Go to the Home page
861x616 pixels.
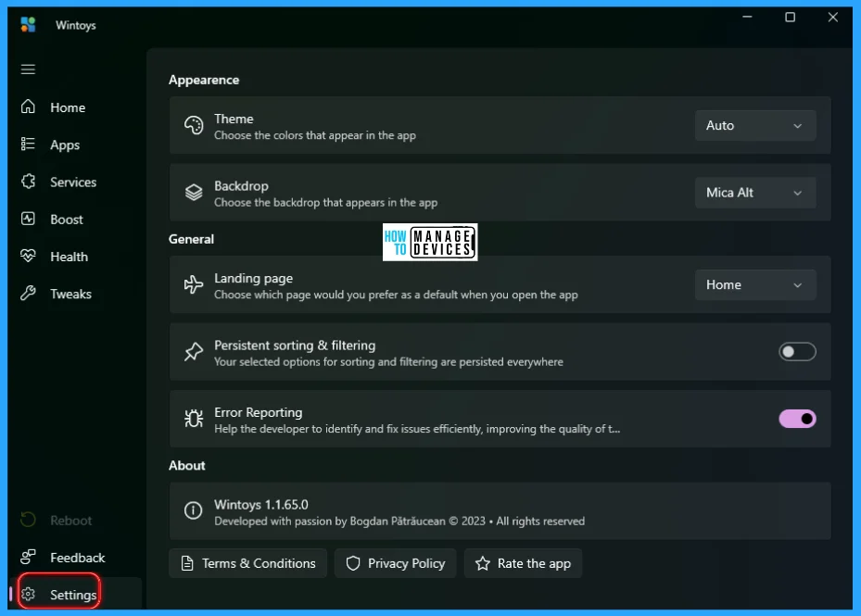[x=75, y=107]
